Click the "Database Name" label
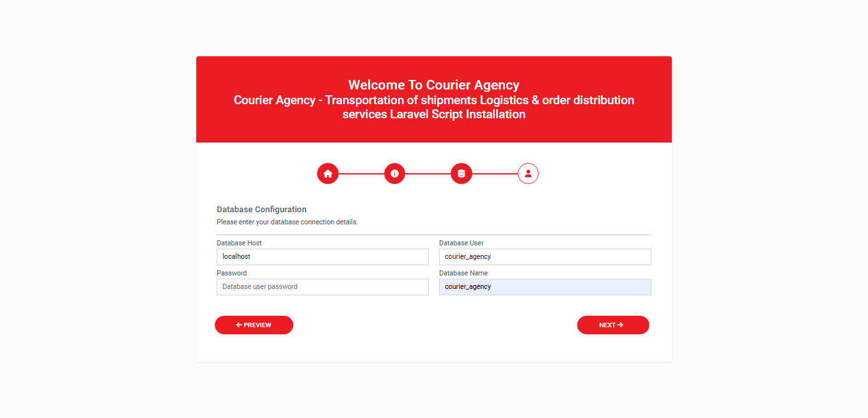Image resolution: width=868 pixels, height=418 pixels. tap(463, 273)
